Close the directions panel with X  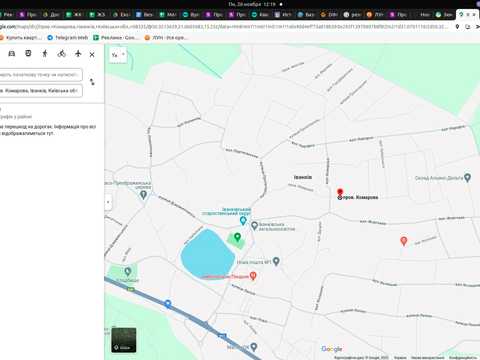[92, 54]
